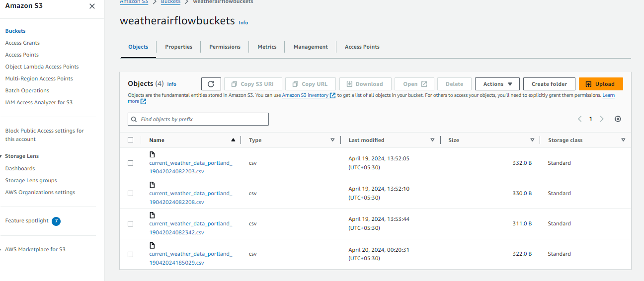Open the Actions dropdown menu

497,84
